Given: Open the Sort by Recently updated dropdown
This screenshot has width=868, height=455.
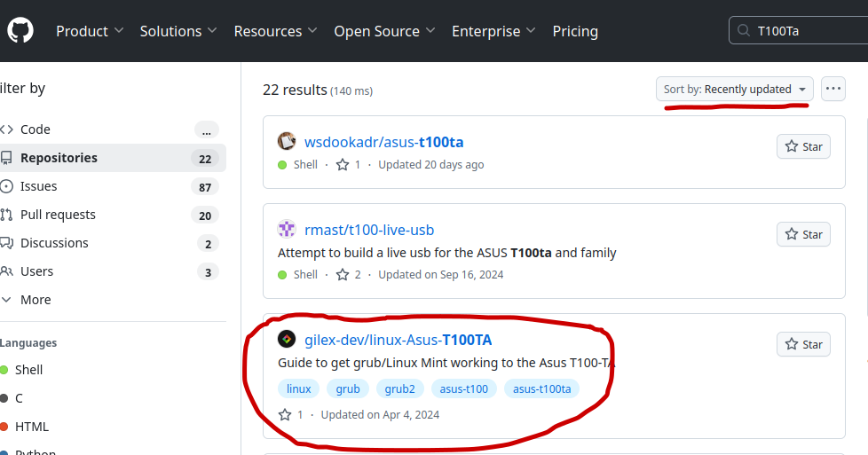Looking at the screenshot, I should (735, 89).
